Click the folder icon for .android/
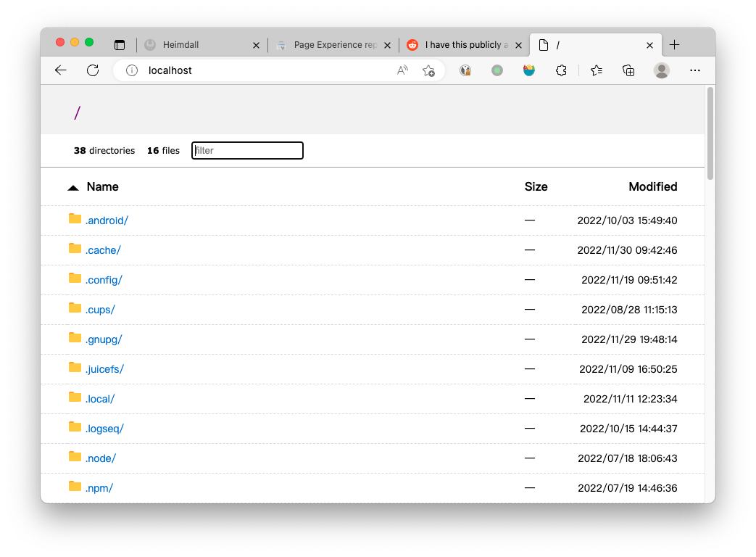This screenshot has height=557, width=756. pos(75,219)
